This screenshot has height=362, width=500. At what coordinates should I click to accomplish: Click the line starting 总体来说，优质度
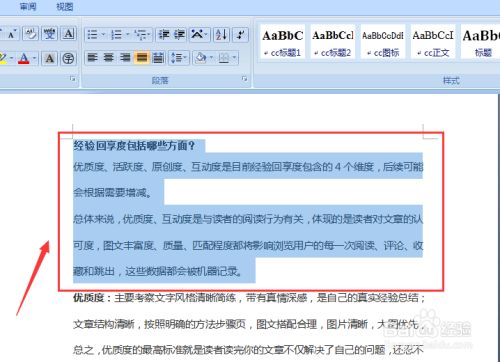[x=248, y=219]
